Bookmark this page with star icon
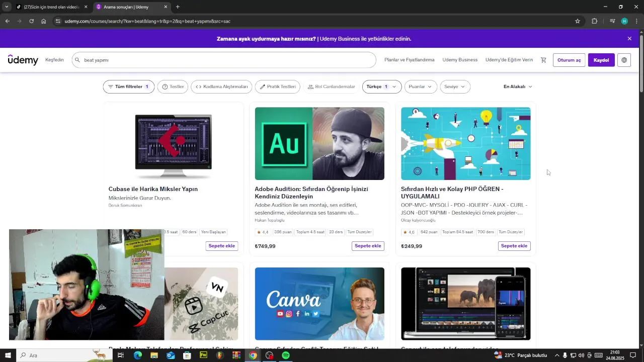644x362 pixels. pos(578,21)
